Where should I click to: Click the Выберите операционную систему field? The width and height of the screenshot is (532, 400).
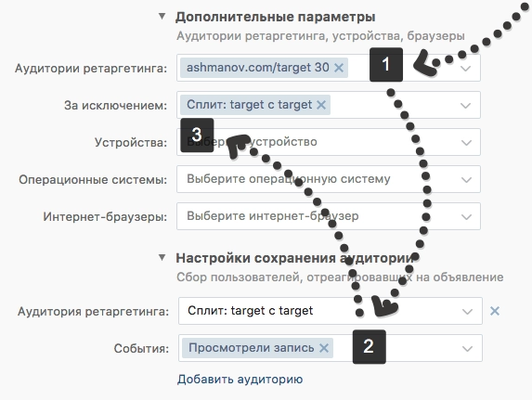[x=329, y=179]
